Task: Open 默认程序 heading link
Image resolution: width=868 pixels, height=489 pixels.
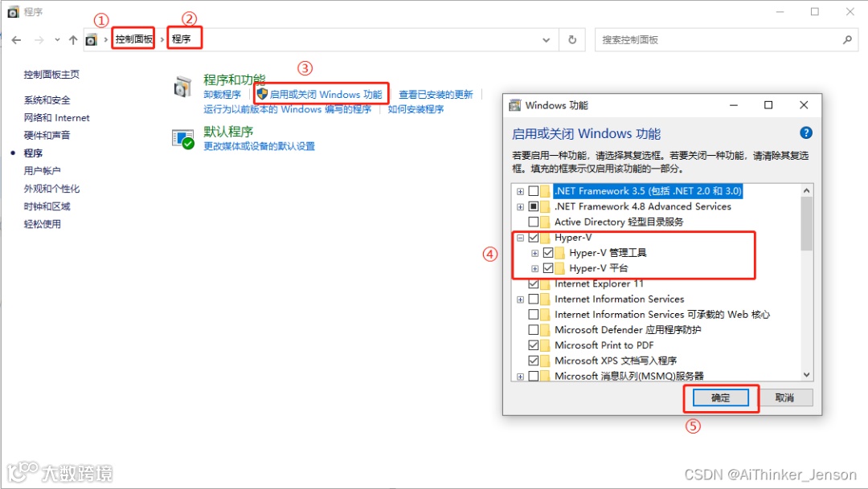Action: pyautogui.click(x=228, y=132)
